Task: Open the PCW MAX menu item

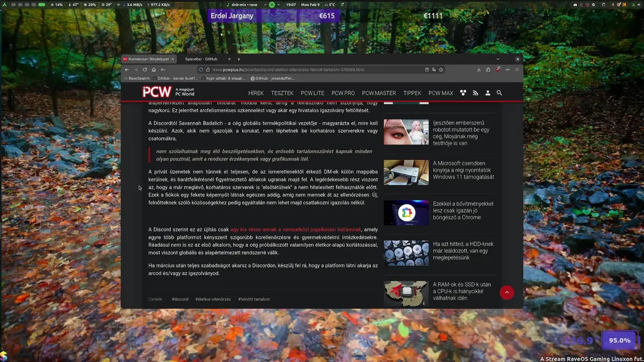Action: [x=441, y=93]
